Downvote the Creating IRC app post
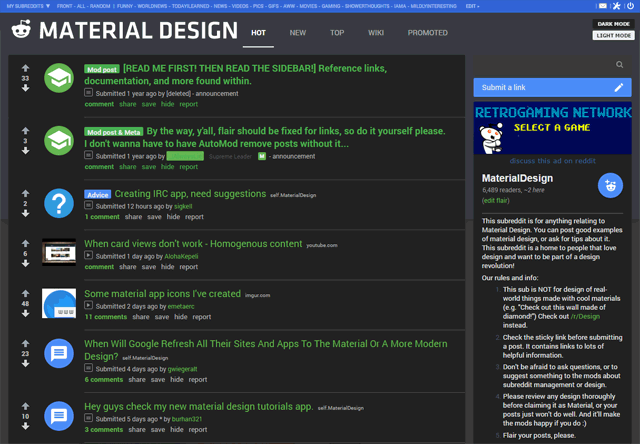 (x=25, y=213)
